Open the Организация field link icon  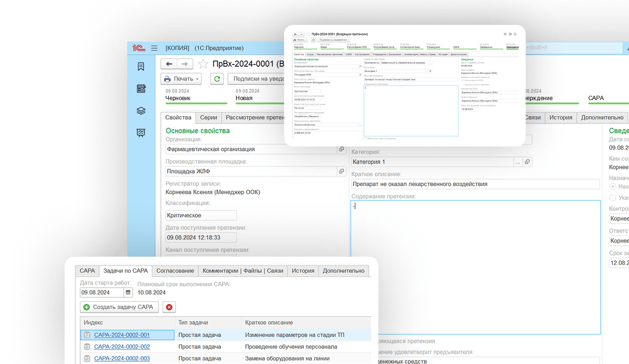coord(341,149)
